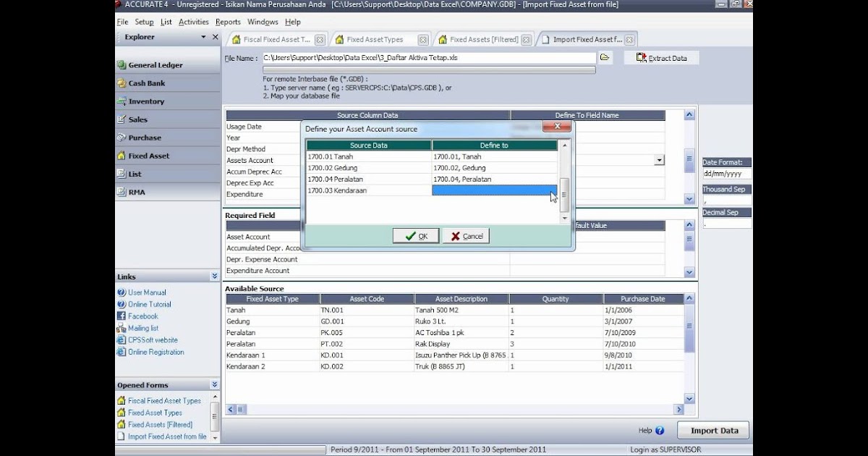Viewport: 868px width, 456px height.
Task: Click the blue Help question mark icon
Action: 660,431
